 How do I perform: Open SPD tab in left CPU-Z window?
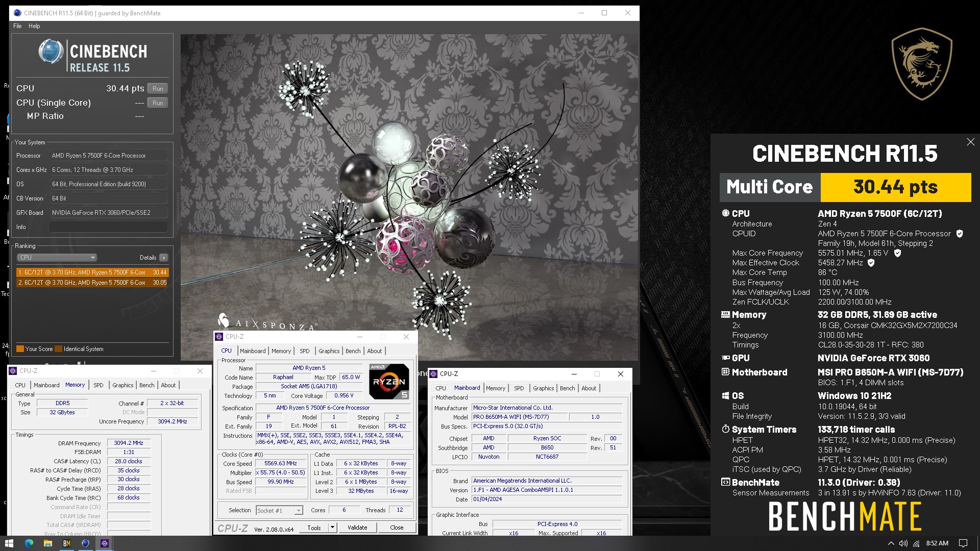99,385
